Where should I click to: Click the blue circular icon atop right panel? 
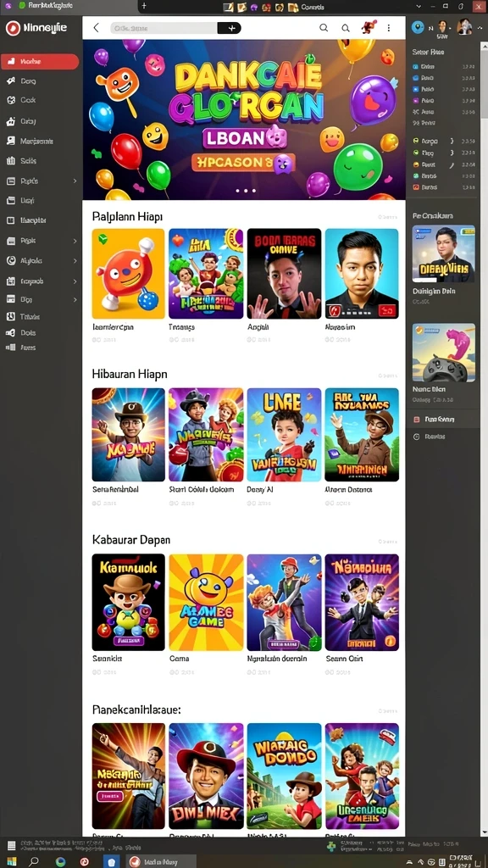tap(418, 26)
